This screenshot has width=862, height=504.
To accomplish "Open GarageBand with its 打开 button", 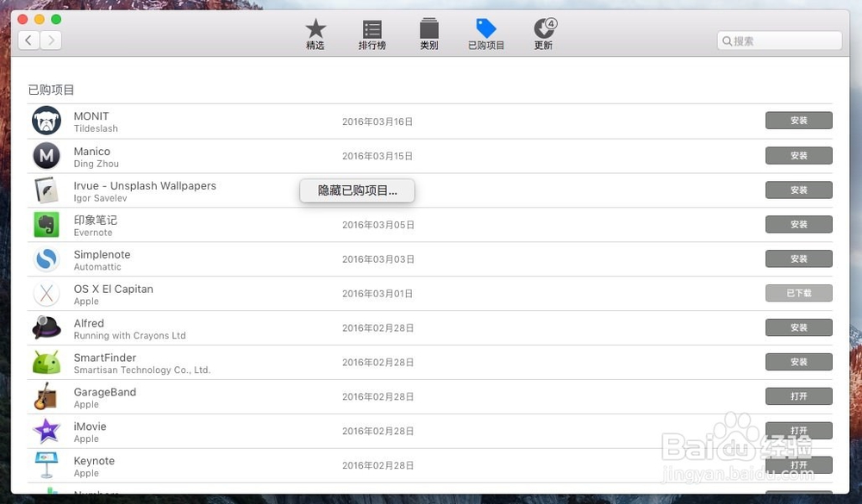I will tap(799, 396).
